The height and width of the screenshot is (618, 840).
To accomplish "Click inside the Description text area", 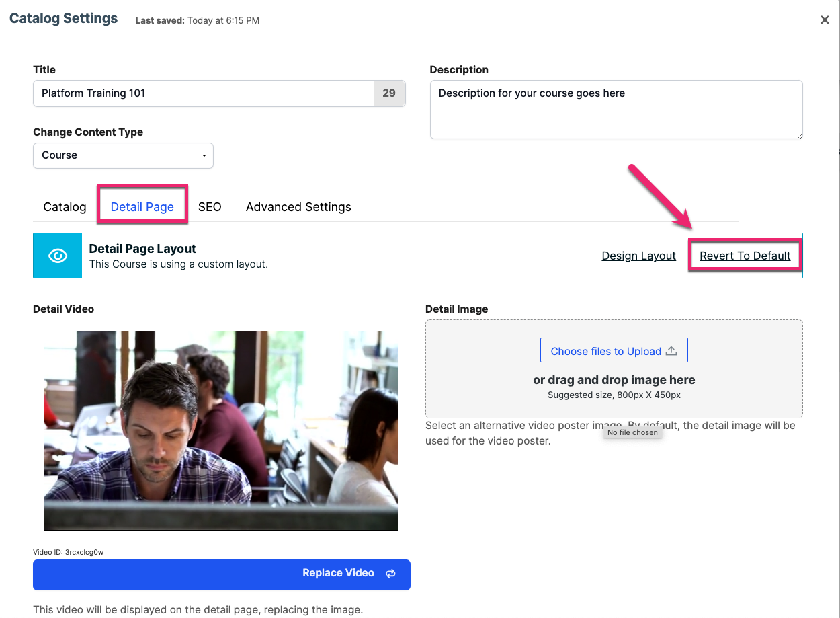I will tap(616, 110).
